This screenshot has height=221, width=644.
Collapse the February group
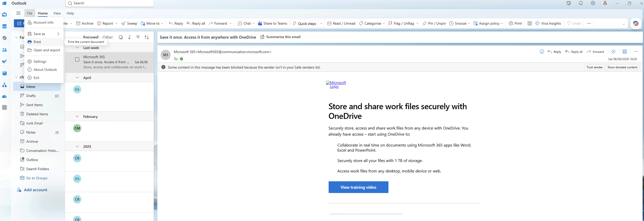click(x=77, y=117)
